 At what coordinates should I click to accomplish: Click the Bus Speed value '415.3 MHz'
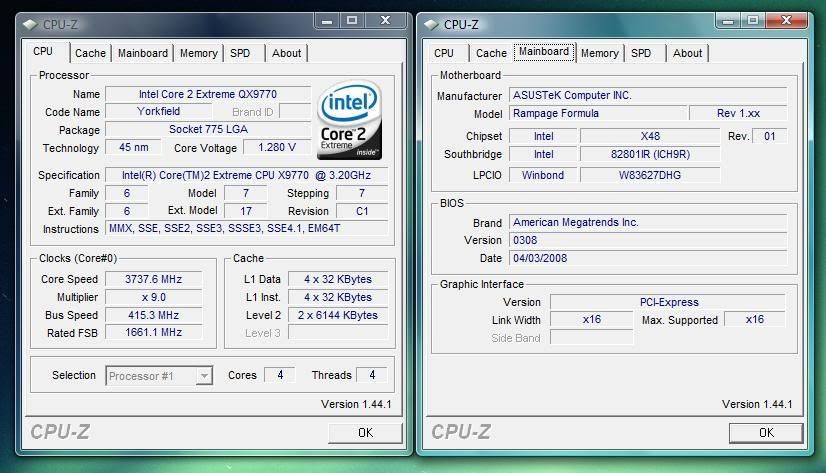pyautogui.click(x=153, y=315)
